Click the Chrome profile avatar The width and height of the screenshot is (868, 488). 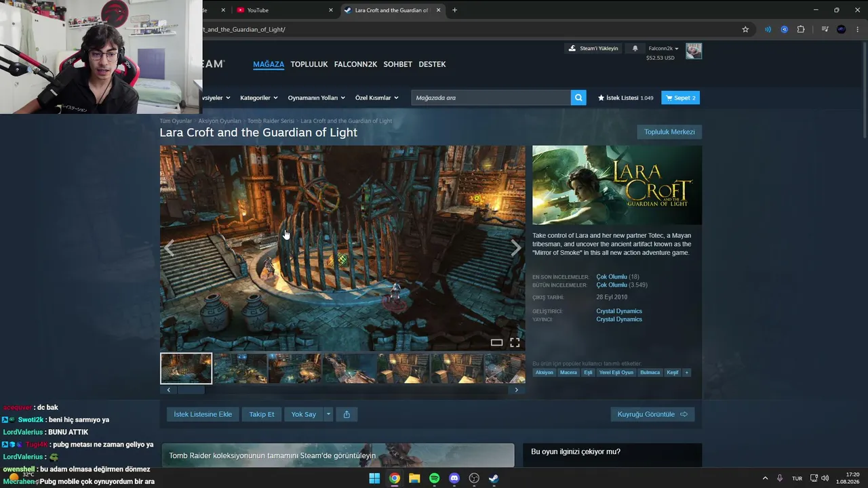tap(842, 29)
